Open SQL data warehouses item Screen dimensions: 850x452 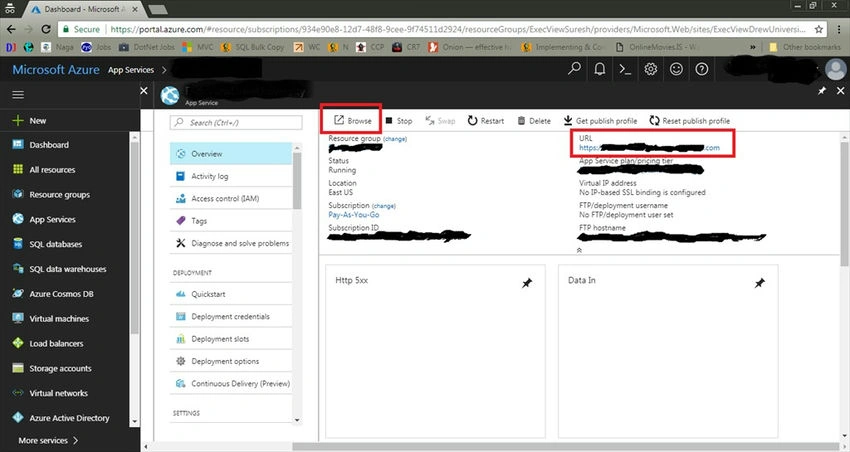pos(59,269)
